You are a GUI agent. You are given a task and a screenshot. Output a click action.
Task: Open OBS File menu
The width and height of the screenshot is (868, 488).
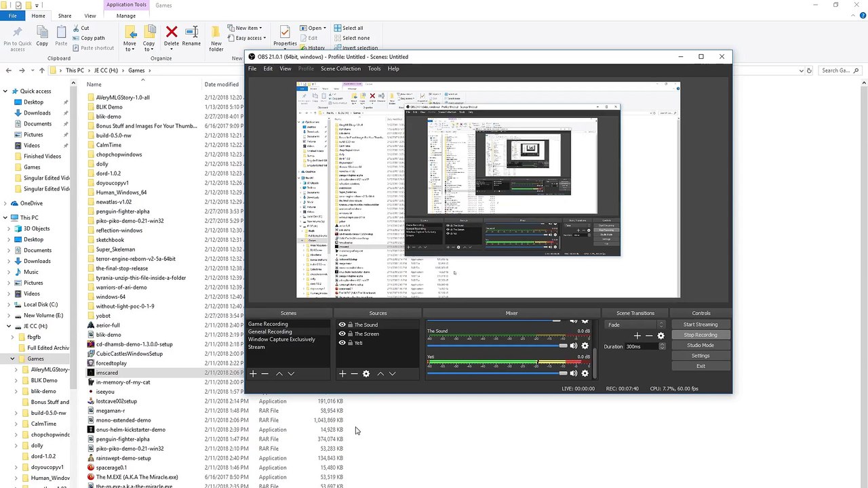tap(252, 68)
